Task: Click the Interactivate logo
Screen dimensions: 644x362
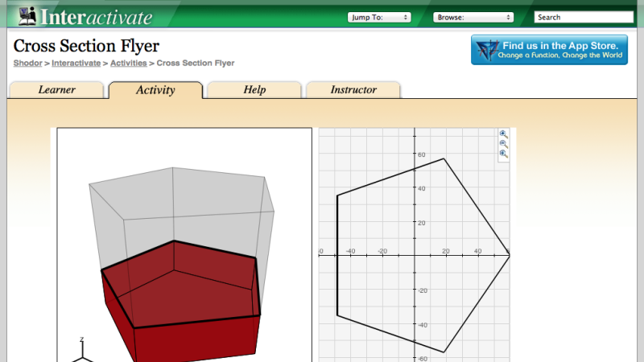Action: coord(85,16)
